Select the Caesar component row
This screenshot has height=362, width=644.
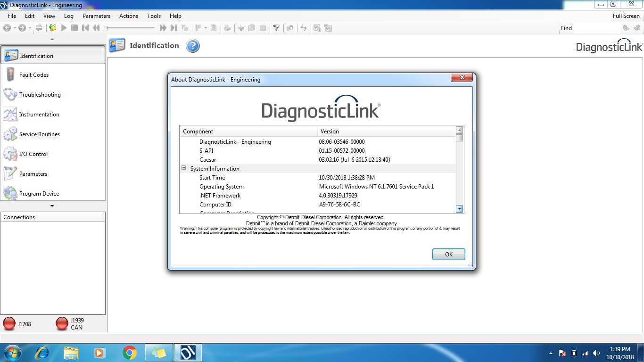318,160
